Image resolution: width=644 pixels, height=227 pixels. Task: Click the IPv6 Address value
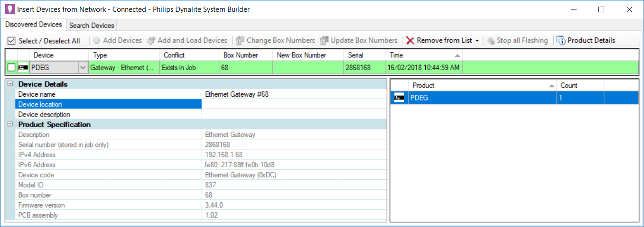point(294,165)
